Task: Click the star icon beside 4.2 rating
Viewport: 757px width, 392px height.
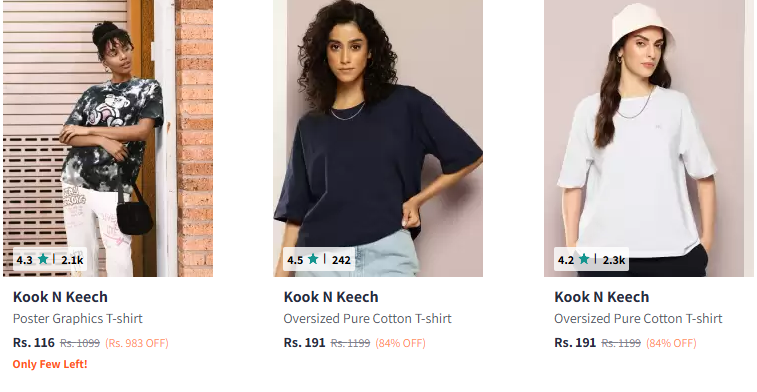Action: pyautogui.click(x=584, y=259)
